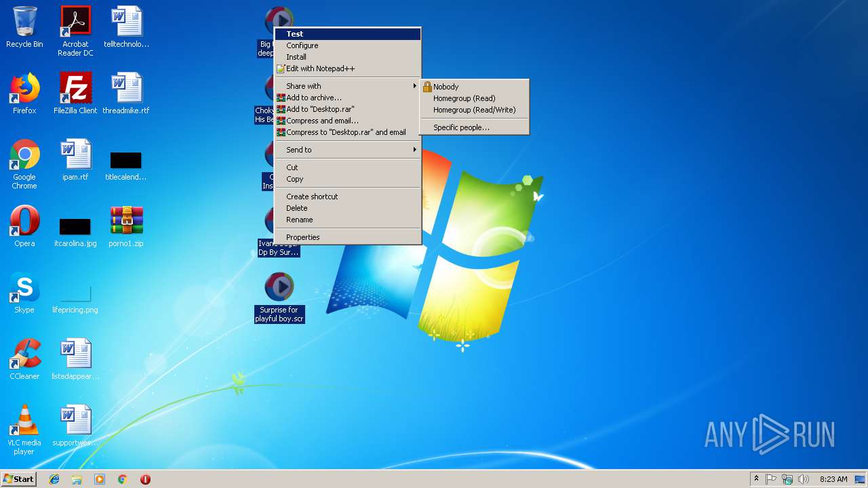This screenshot has height=488, width=868.
Task: Click Show desktop button at taskbar end
Action: click(861, 479)
